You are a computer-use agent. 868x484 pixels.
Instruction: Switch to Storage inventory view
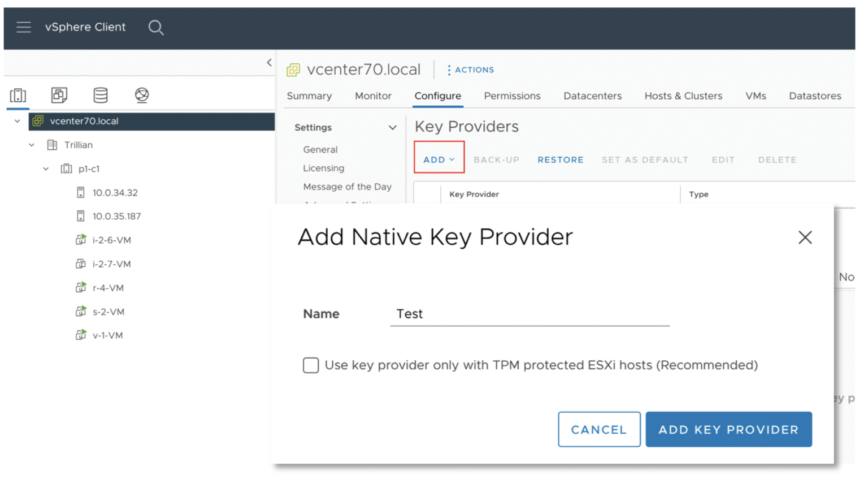101,95
